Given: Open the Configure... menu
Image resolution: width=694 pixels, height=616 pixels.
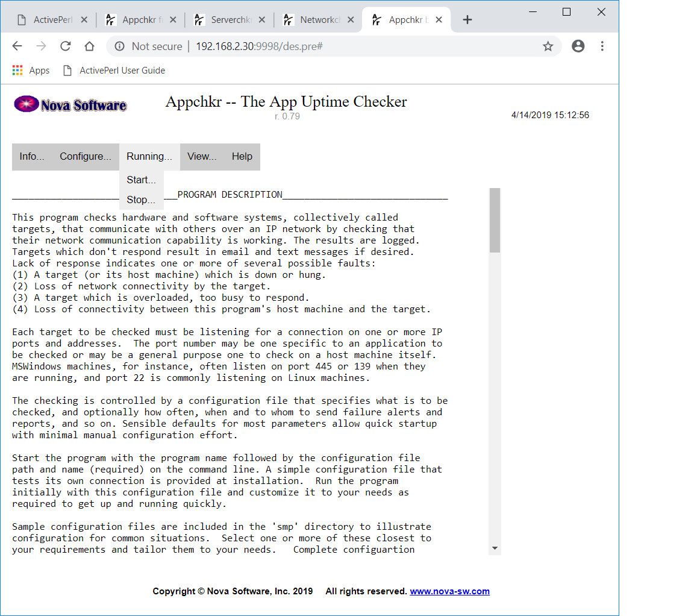Looking at the screenshot, I should coord(86,156).
